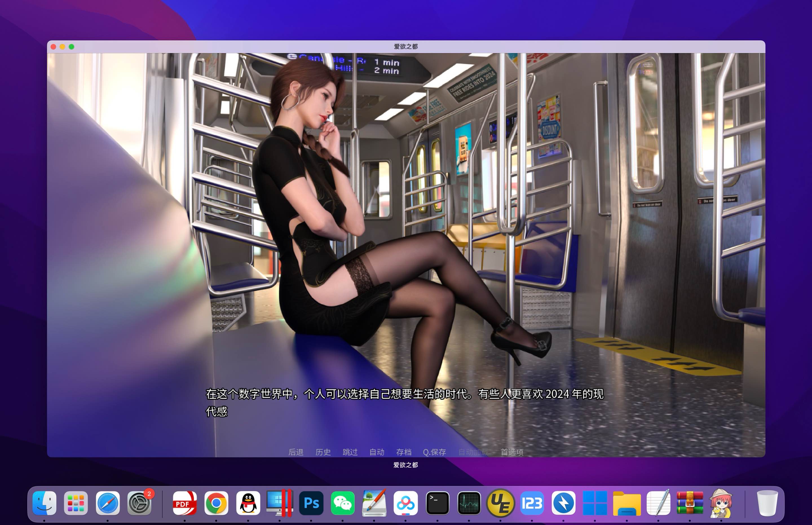Open the Windows logo dock icon
Viewport: 812px width, 525px height.
(x=595, y=503)
